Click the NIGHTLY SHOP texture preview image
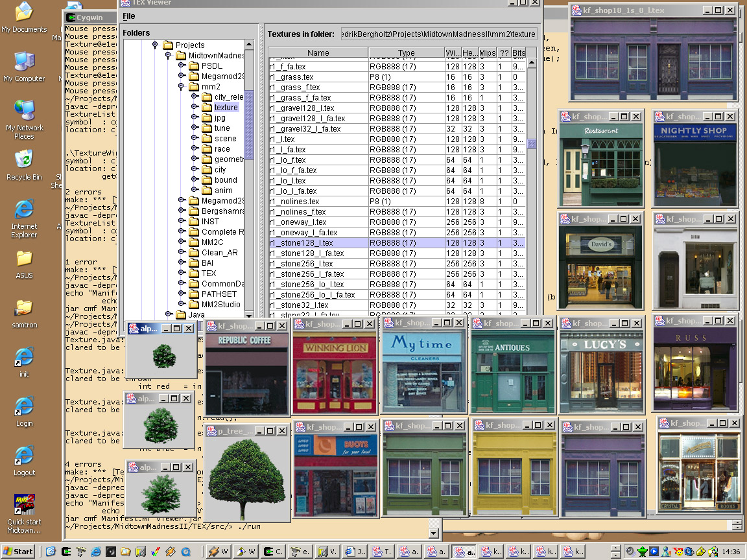 [694, 165]
